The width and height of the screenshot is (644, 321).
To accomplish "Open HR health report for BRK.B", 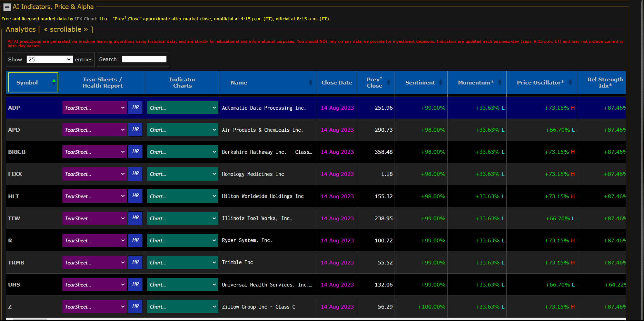I will (x=135, y=152).
